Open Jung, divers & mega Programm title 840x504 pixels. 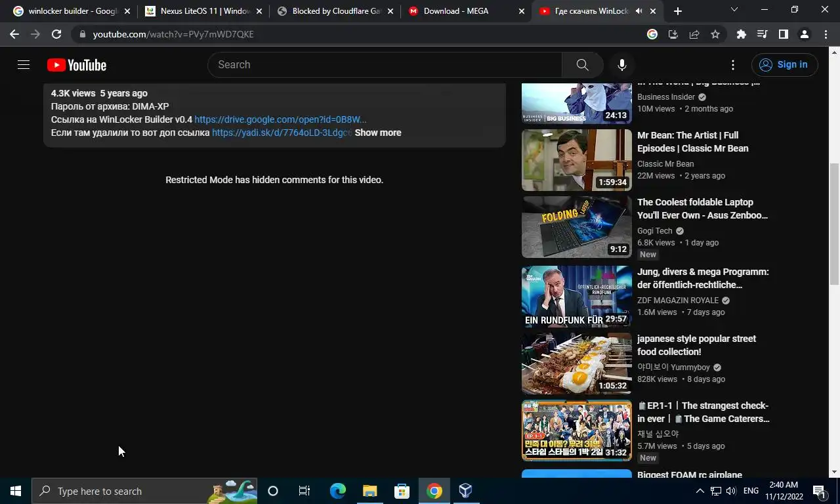[x=703, y=278]
